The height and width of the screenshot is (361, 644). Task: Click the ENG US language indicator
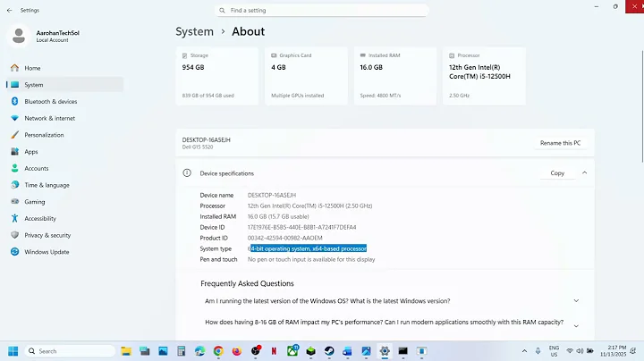pos(554,351)
